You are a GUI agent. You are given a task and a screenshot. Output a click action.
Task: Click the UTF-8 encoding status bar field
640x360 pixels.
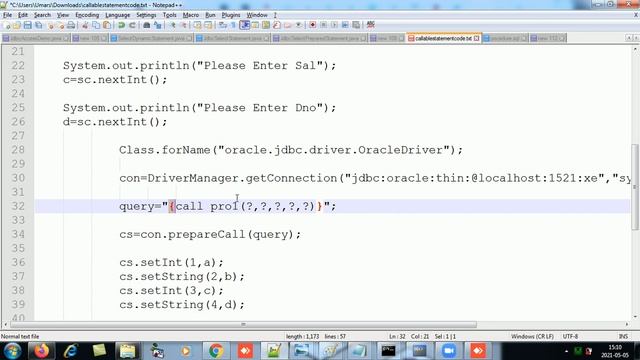[570, 336]
